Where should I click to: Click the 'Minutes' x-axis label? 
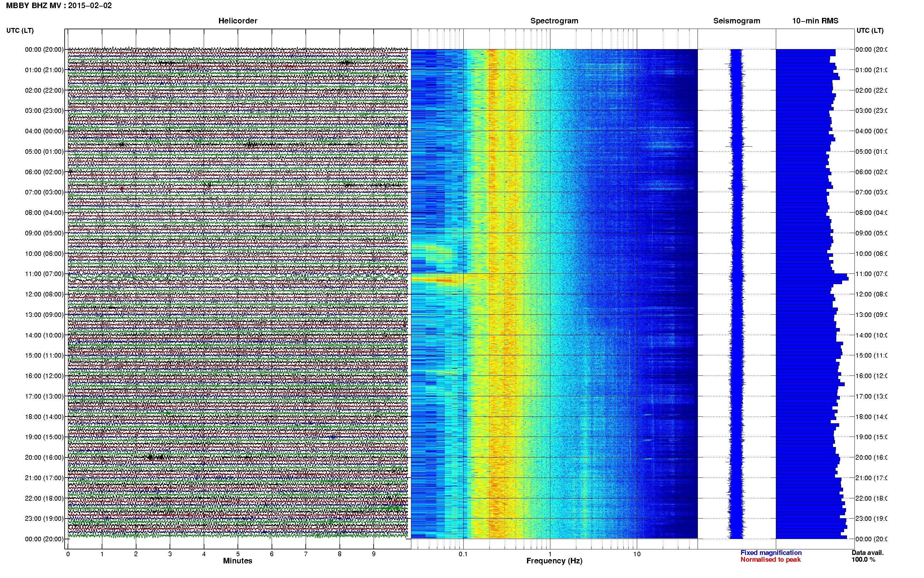pos(237,561)
